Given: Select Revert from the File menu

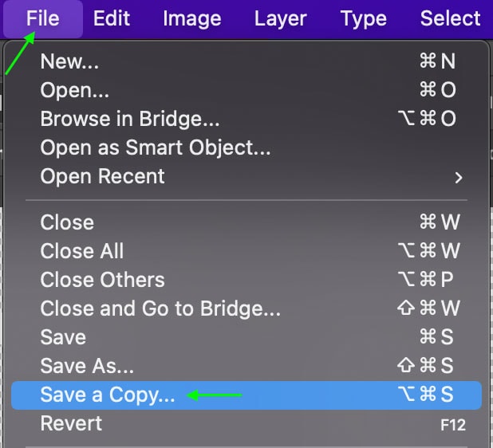Looking at the screenshot, I should point(71,423).
